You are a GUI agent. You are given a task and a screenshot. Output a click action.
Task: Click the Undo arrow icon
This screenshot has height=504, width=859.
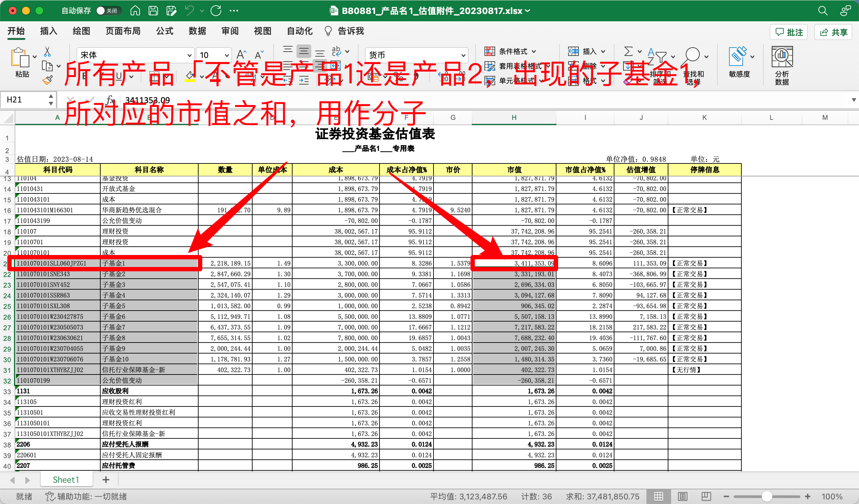pyautogui.click(x=190, y=11)
